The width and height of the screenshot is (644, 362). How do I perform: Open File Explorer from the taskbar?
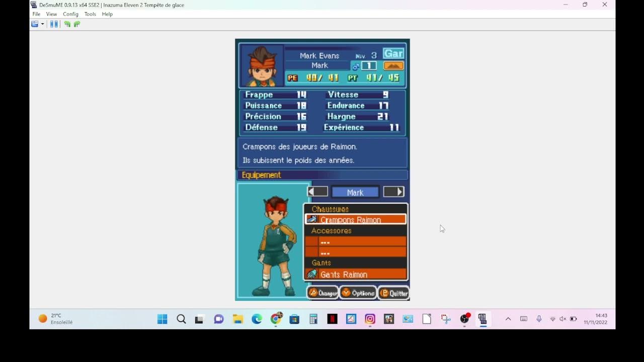pyautogui.click(x=238, y=319)
